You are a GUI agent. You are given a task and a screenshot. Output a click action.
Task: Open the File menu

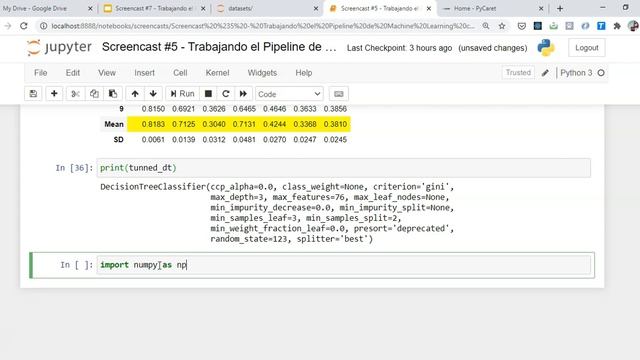pyautogui.click(x=40, y=73)
